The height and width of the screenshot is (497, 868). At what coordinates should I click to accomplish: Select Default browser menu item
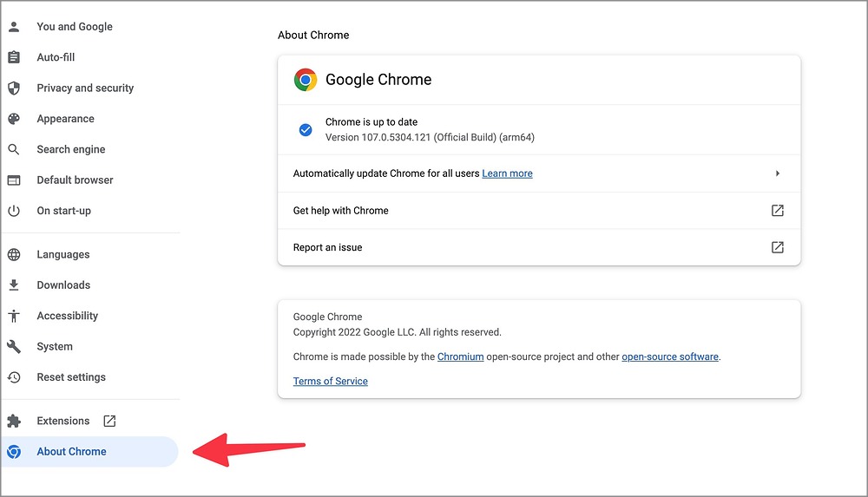(x=75, y=180)
